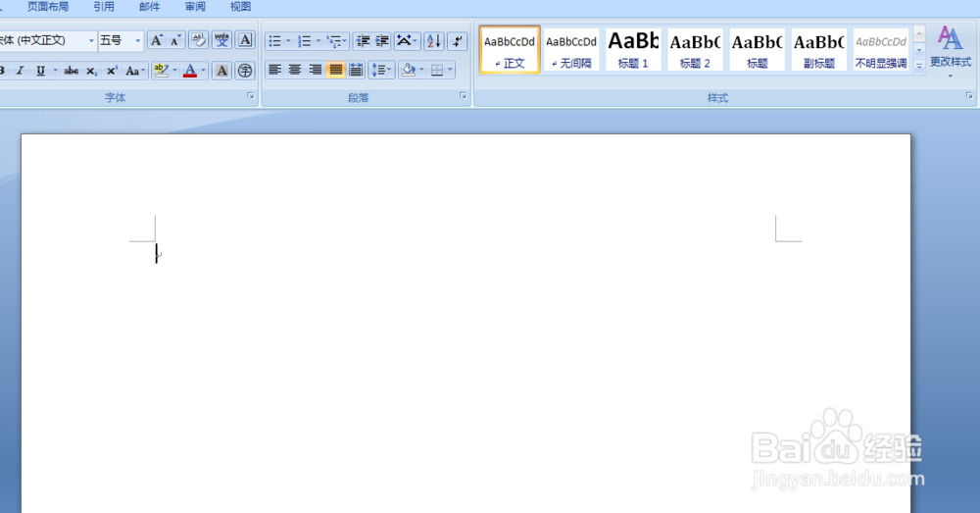Screen dimensions: 980x513
Task: Select the 正文 style
Action: (510, 49)
